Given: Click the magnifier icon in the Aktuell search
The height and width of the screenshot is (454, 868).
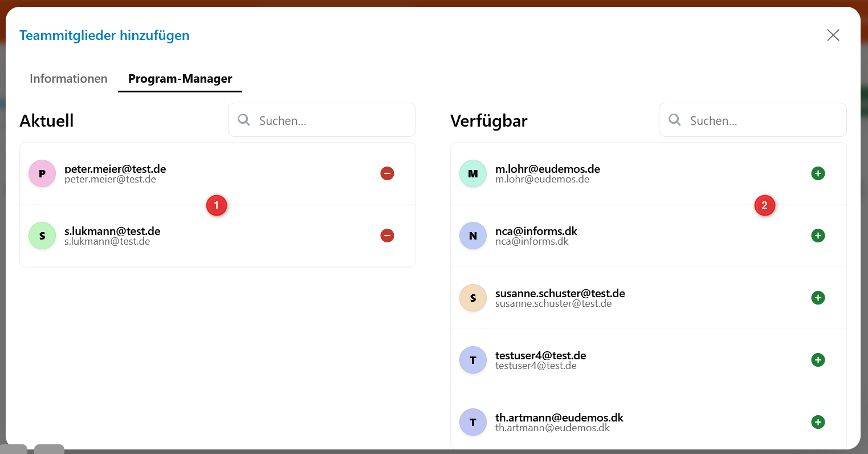Looking at the screenshot, I should [244, 120].
